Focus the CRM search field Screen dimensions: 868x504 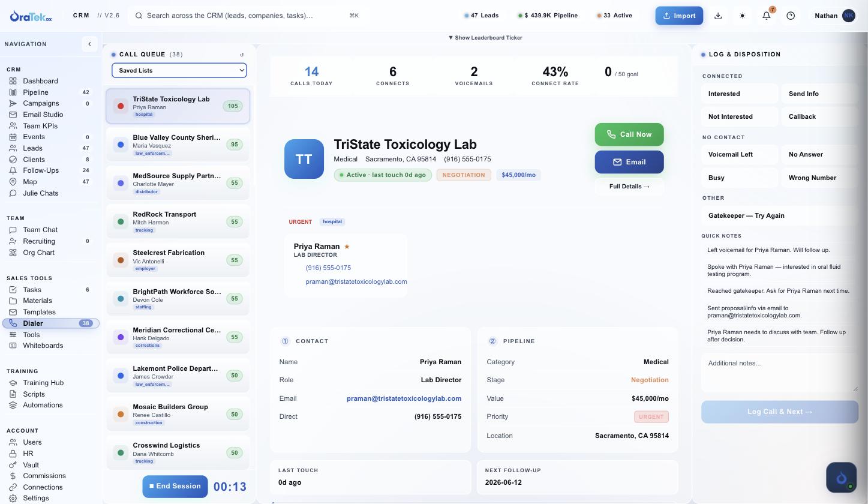[x=247, y=16]
